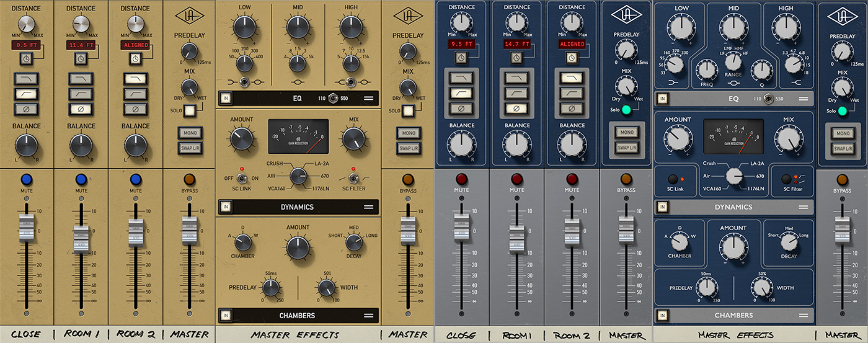The height and width of the screenshot is (343, 868).
Task: Turn off the lit high-cut filter on blue Room 2
Action: (572, 77)
